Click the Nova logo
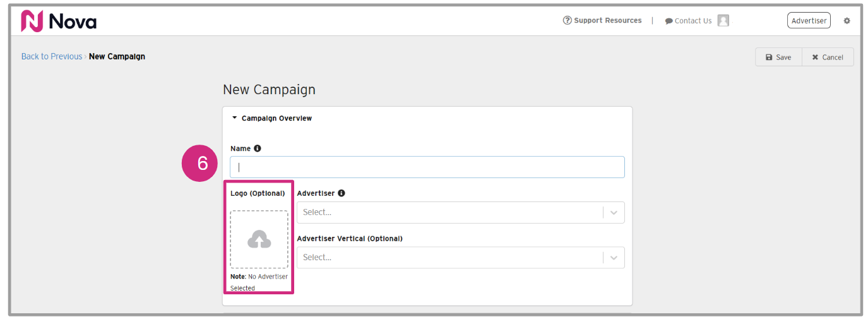Viewport: 868px width, 324px height. tap(59, 21)
